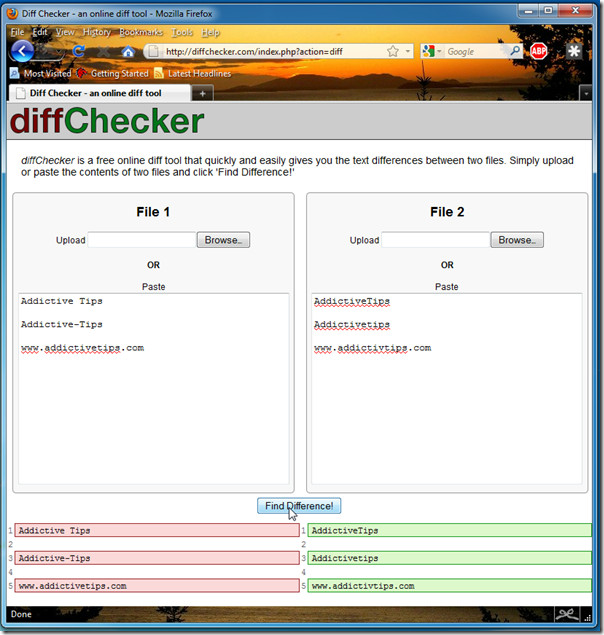Click the Firefox logo in title bar

click(x=13, y=13)
